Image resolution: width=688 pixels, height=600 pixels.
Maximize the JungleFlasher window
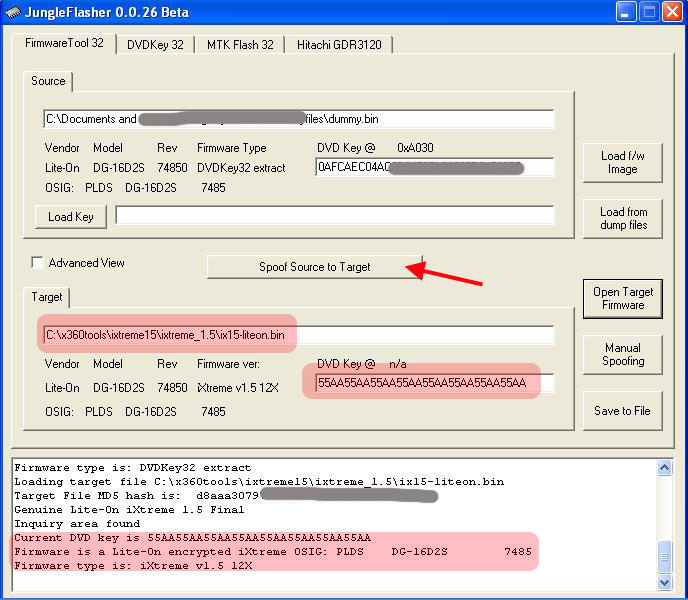pos(649,11)
